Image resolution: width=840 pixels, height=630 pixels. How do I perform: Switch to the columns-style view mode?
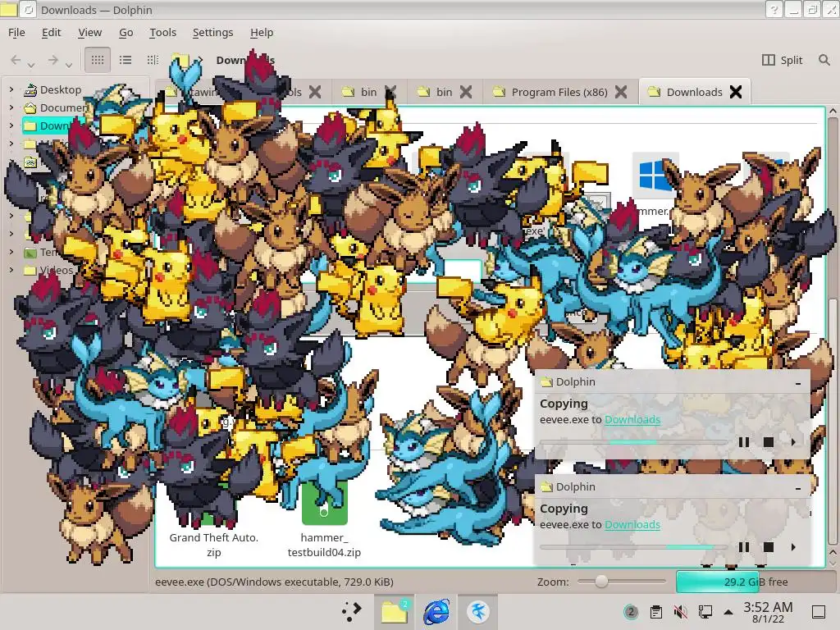click(x=153, y=59)
